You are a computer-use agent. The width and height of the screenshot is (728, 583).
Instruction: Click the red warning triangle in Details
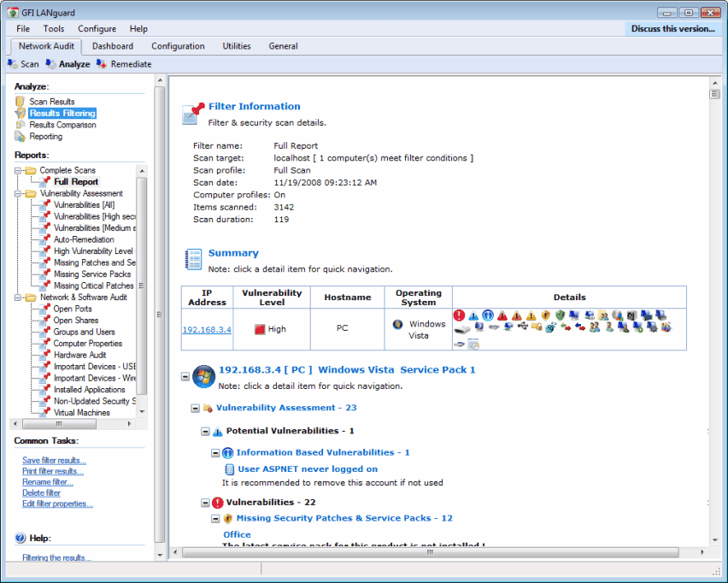coord(502,316)
